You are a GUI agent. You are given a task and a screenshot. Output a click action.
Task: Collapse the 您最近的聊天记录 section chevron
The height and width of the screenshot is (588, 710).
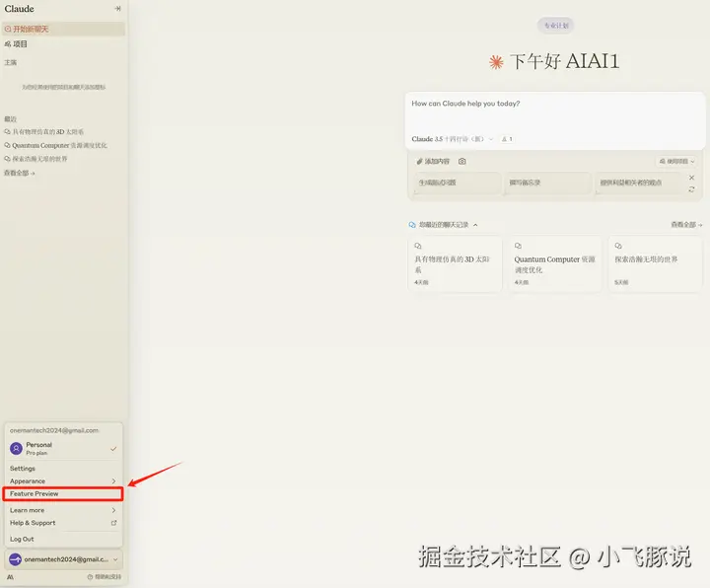click(475, 225)
